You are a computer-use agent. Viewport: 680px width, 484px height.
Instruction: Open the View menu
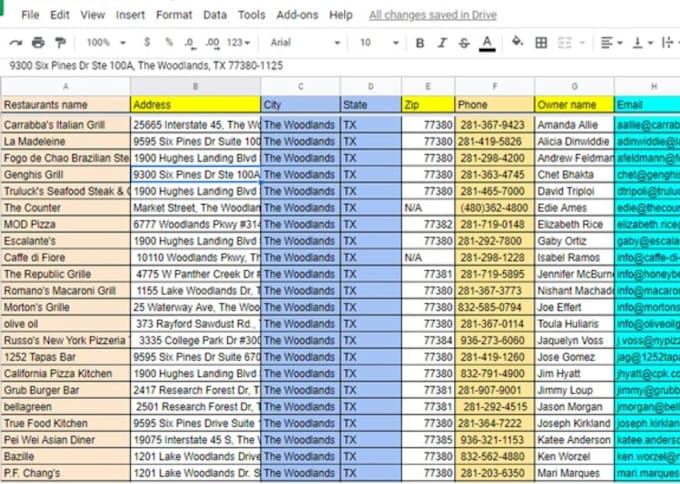tap(92, 15)
